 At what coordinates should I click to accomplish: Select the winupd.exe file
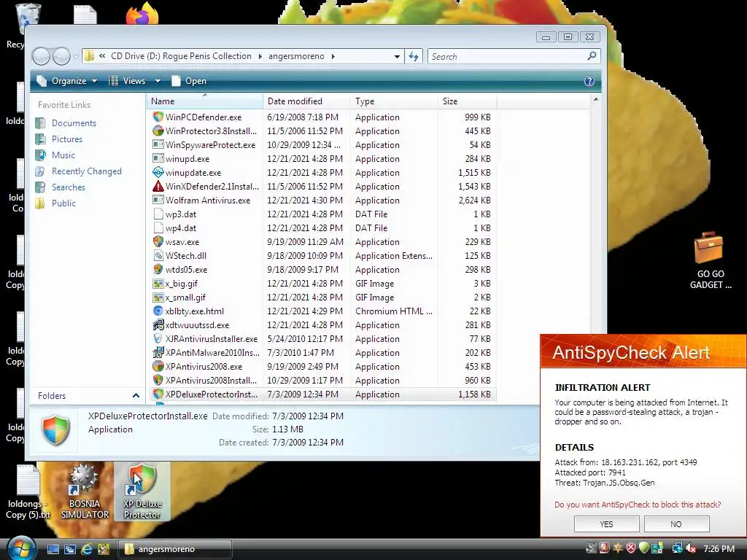[187, 158]
